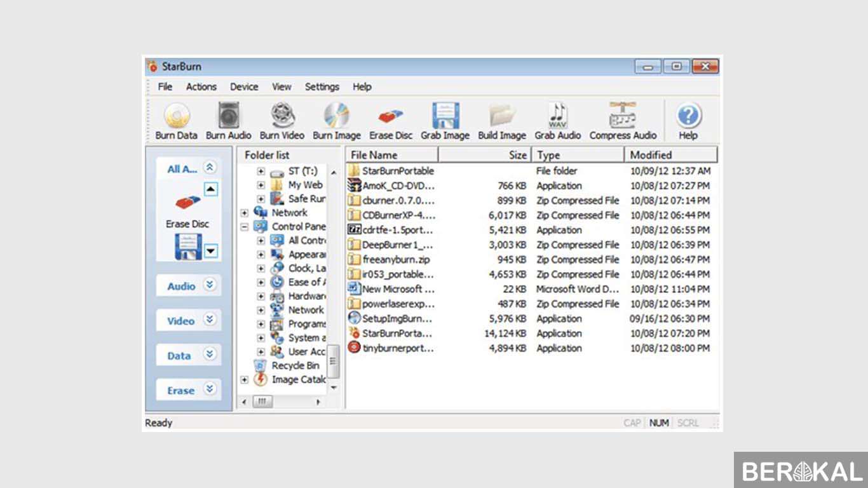Click the folder list vertical scrollbar thumb
This screenshot has width=868, height=488.
334,361
